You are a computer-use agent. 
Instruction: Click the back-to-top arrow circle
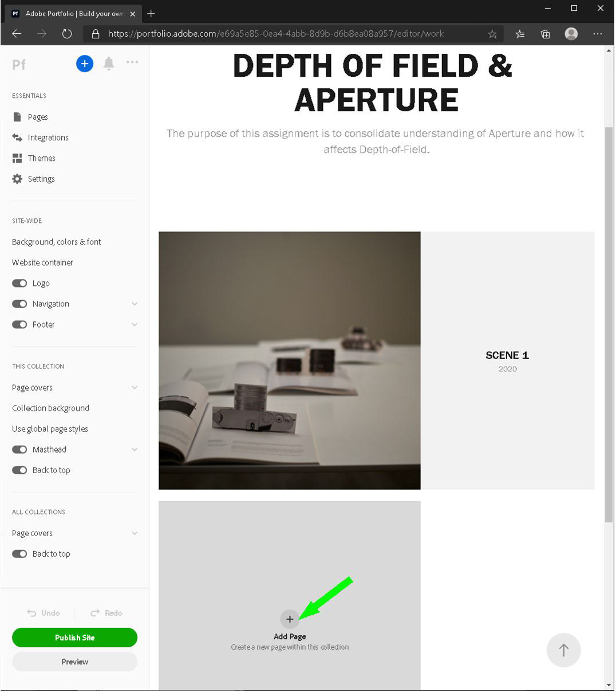pos(564,650)
